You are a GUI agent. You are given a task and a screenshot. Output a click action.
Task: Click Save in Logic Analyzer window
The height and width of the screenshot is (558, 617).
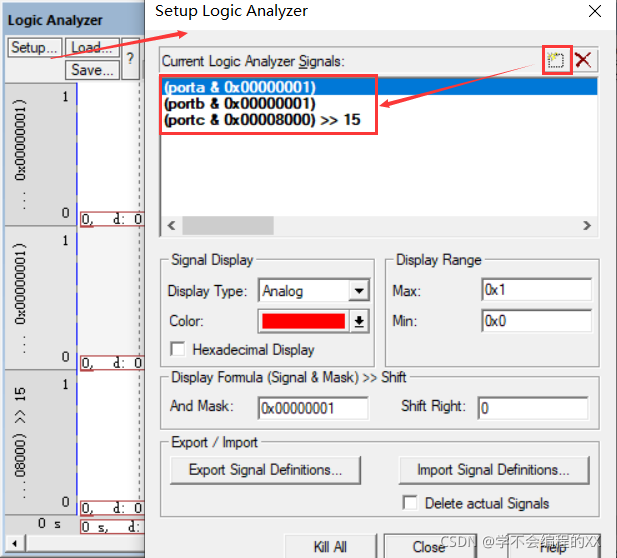point(92,70)
